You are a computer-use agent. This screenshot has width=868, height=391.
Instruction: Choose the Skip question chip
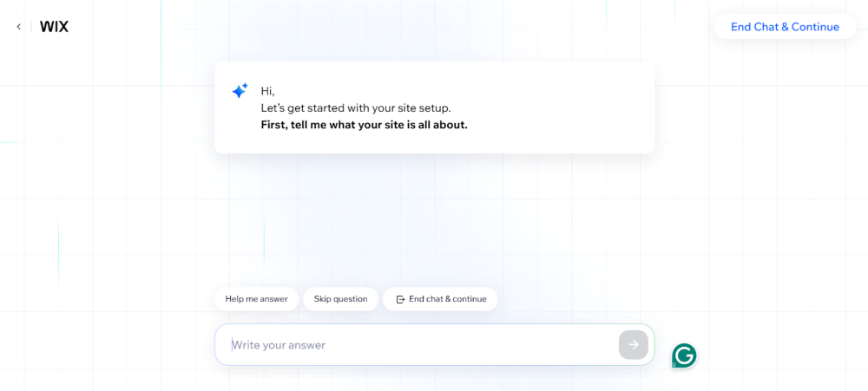click(x=340, y=299)
